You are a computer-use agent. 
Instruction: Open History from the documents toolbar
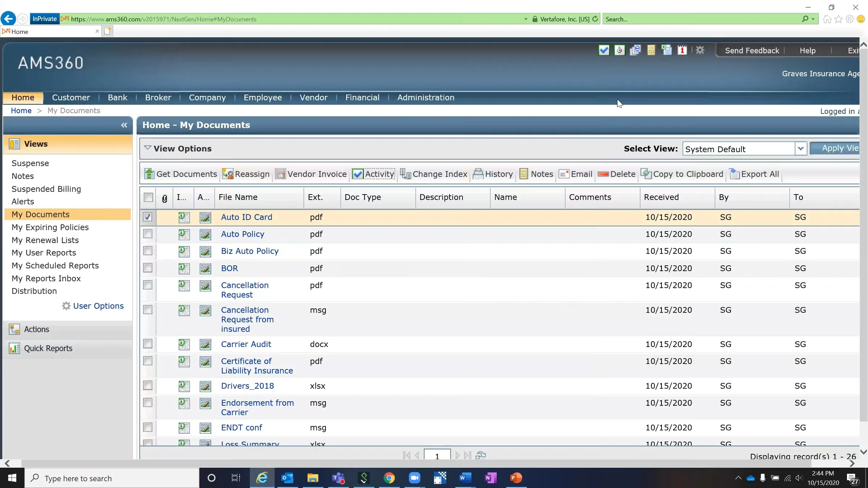coord(493,174)
